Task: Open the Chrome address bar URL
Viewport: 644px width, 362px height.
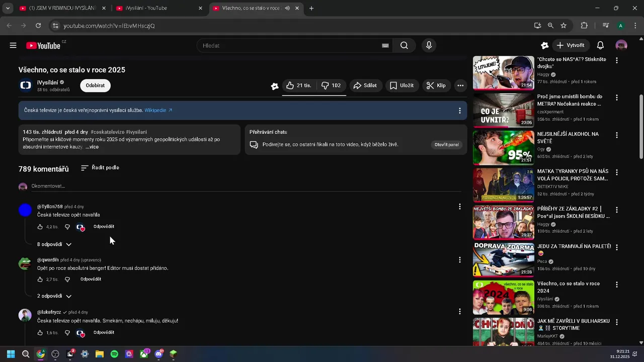Action: point(109,26)
